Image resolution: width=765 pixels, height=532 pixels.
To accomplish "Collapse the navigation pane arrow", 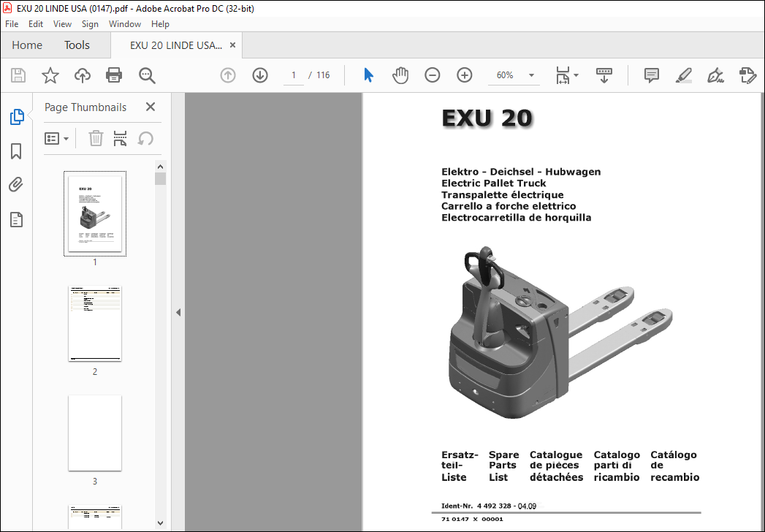I will [x=178, y=312].
